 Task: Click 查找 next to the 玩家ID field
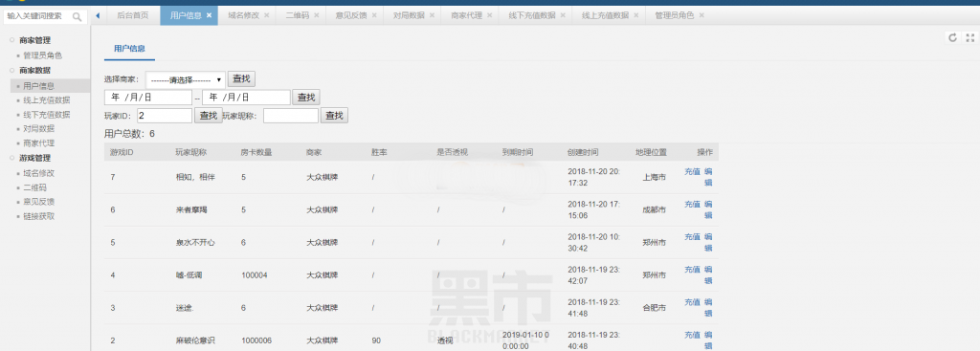tap(209, 116)
